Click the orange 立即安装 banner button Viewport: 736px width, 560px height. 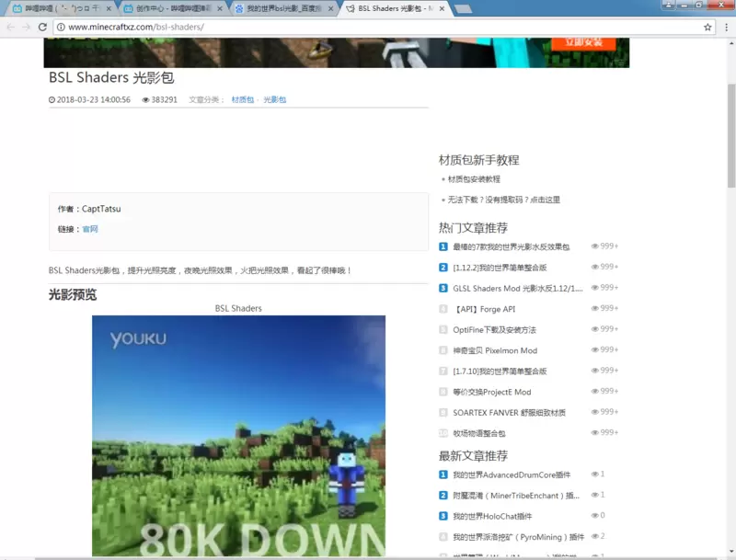pyautogui.click(x=583, y=42)
